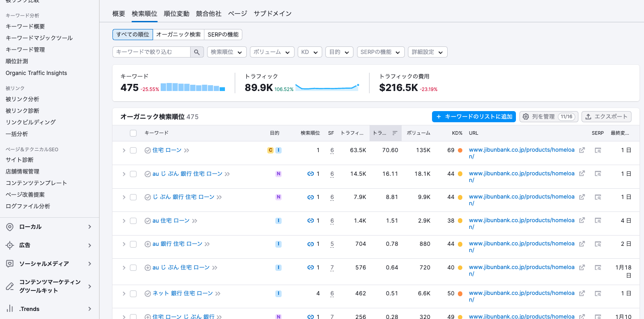644x319 pixels.
Task: Click the keyword count bar chart
Action: [193, 87]
